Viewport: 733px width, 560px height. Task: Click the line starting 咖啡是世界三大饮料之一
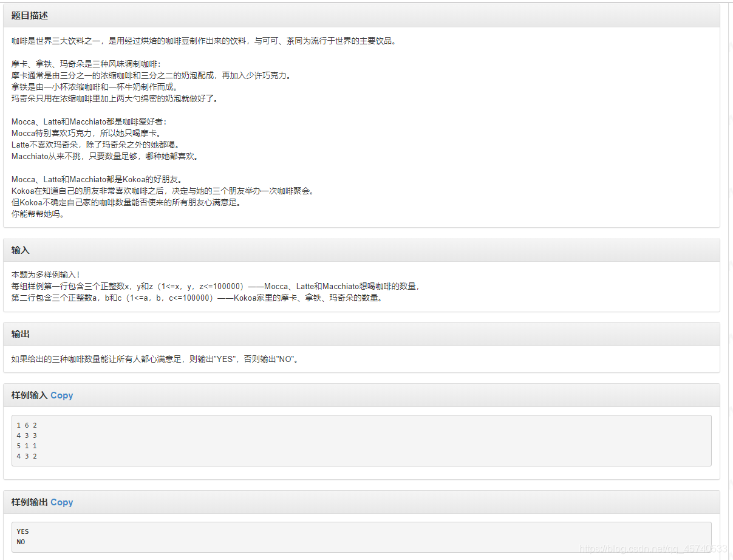tap(203, 41)
